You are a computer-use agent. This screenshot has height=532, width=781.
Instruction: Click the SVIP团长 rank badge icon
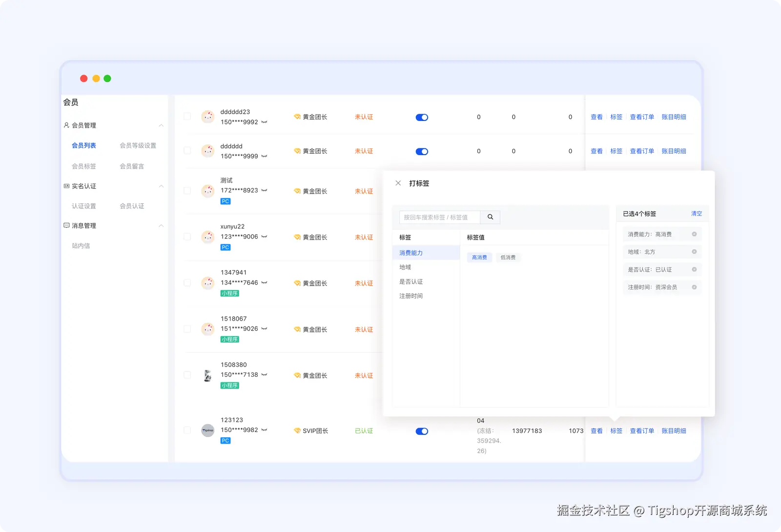coord(297,430)
